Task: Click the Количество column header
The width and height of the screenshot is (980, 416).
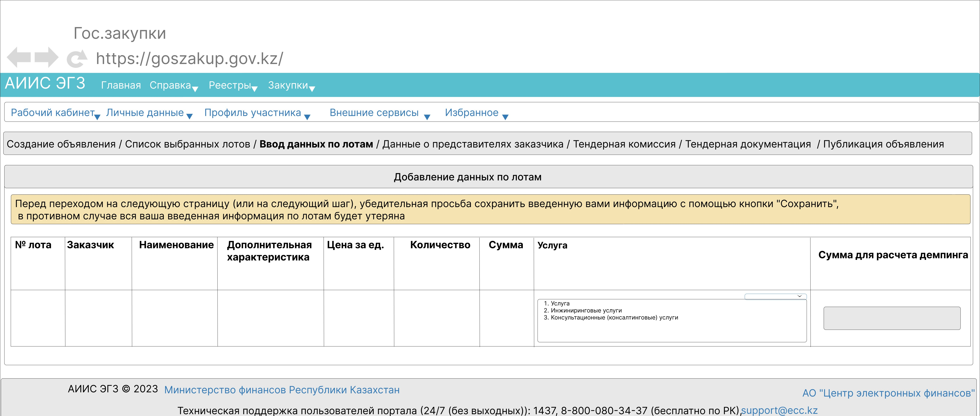Action: 440,245
